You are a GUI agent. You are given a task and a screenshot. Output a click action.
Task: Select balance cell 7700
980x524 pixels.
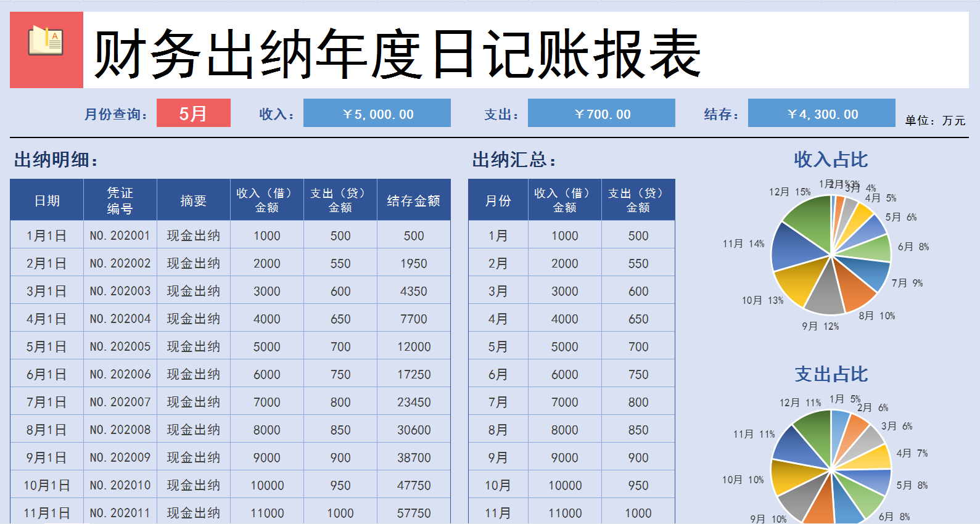tap(414, 319)
